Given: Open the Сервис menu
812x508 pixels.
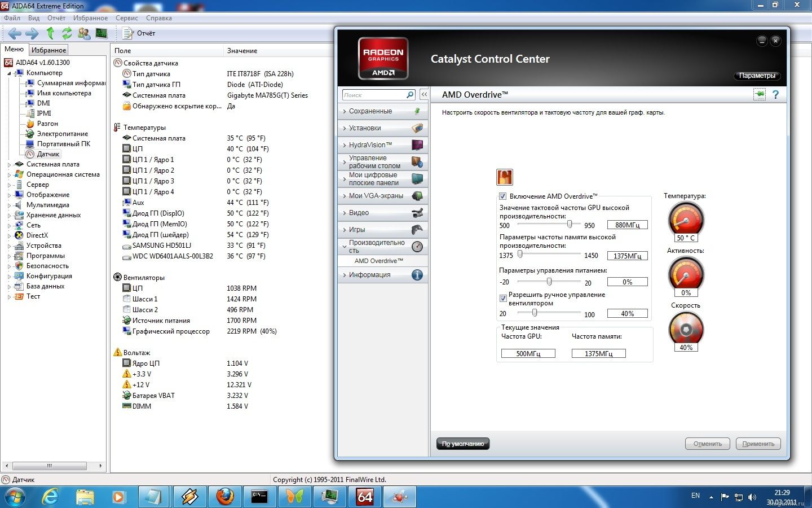Looking at the screenshot, I should tap(127, 18).
